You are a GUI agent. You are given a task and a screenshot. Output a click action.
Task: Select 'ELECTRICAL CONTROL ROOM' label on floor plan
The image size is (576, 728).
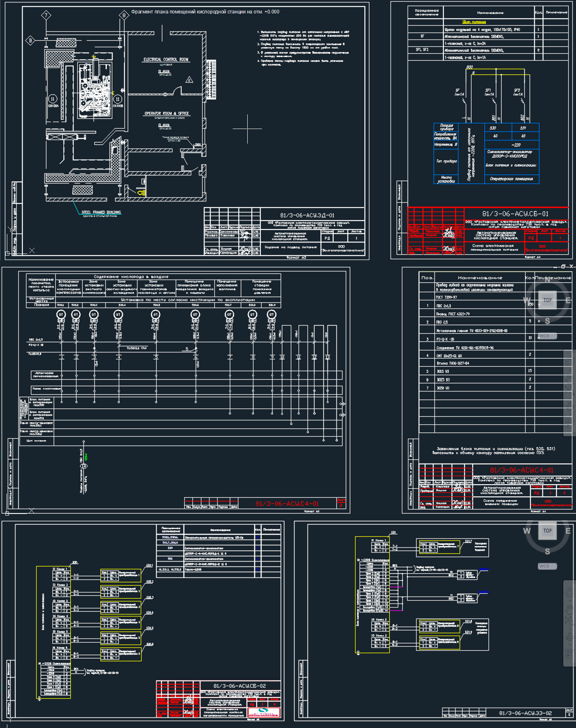pyautogui.click(x=166, y=59)
